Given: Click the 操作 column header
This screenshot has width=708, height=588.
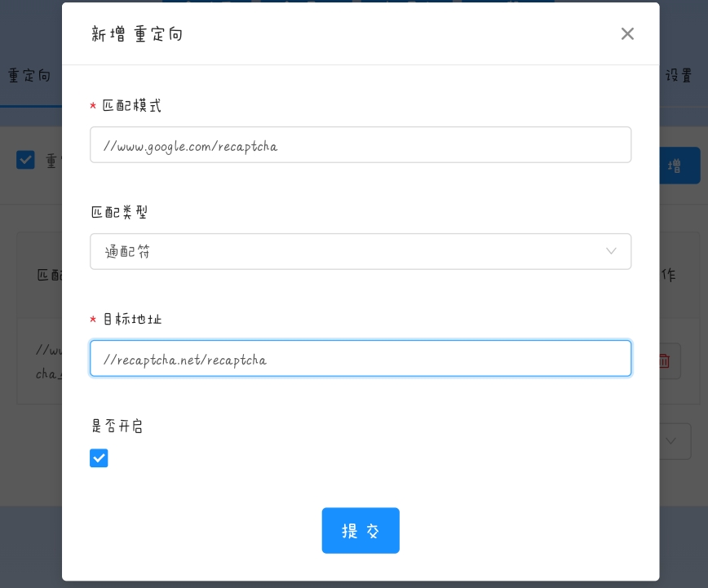Looking at the screenshot, I should pyautogui.click(x=667, y=275).
